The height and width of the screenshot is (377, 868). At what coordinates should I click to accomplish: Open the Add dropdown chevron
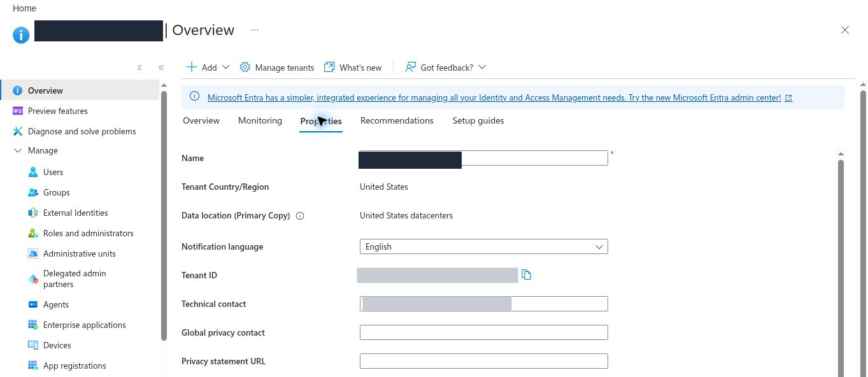pyautogui.click(x=225, y=67)
